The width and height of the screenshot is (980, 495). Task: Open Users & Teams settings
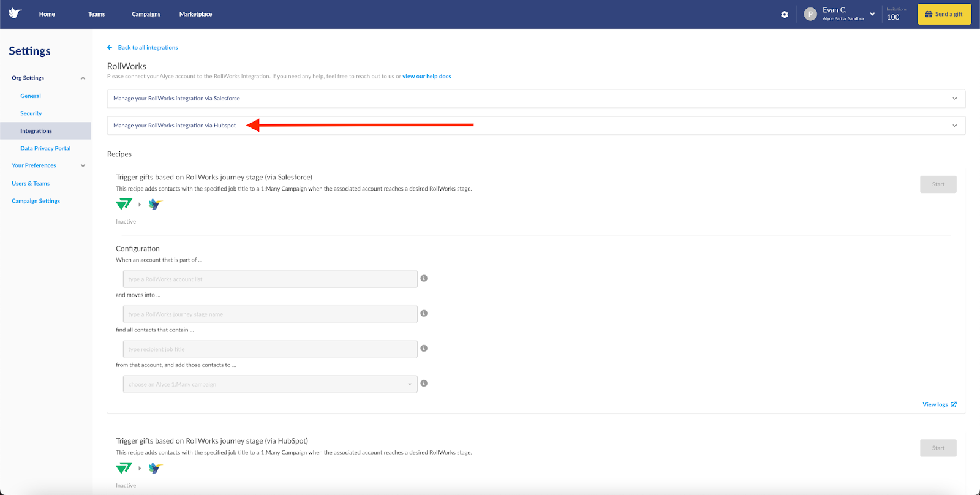pos(31,183)
